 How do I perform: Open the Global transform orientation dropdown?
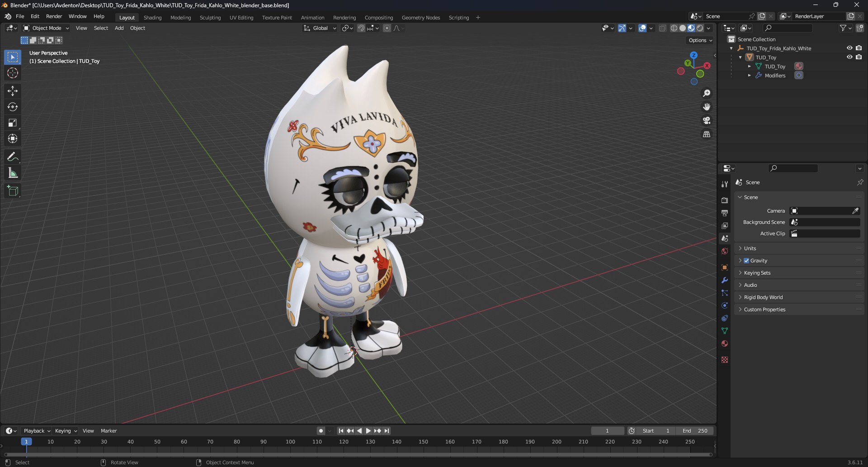pos(320,28)
